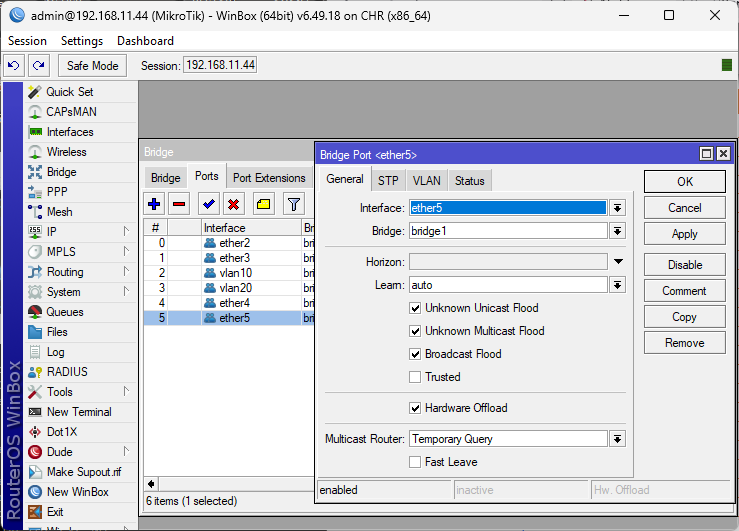
Task: Click the redo arrow in toolbar
Action: tap(38, 65)
